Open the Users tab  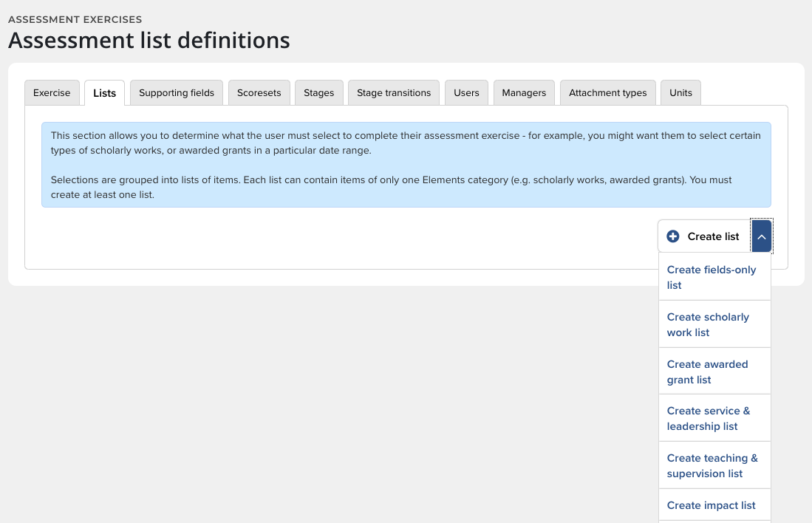click(466, 93)
